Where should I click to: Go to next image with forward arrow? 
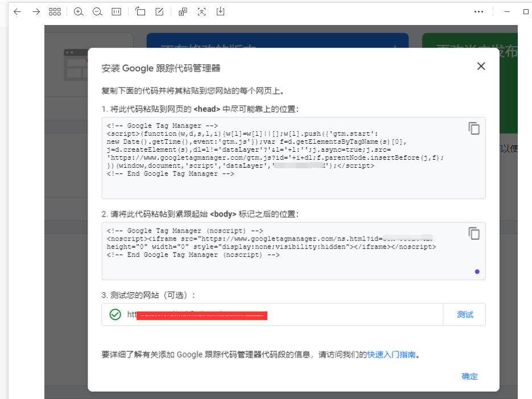pyautogui.click(x=36, y=12)
